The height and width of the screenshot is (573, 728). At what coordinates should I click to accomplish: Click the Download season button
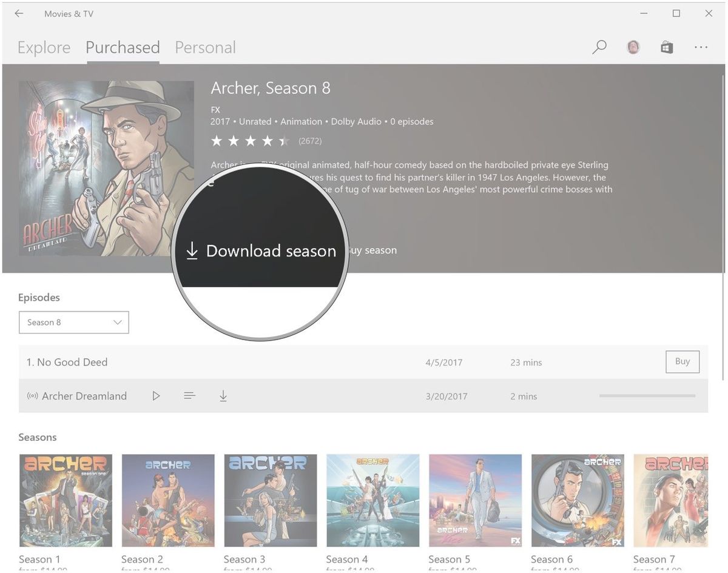coord(260,250)
